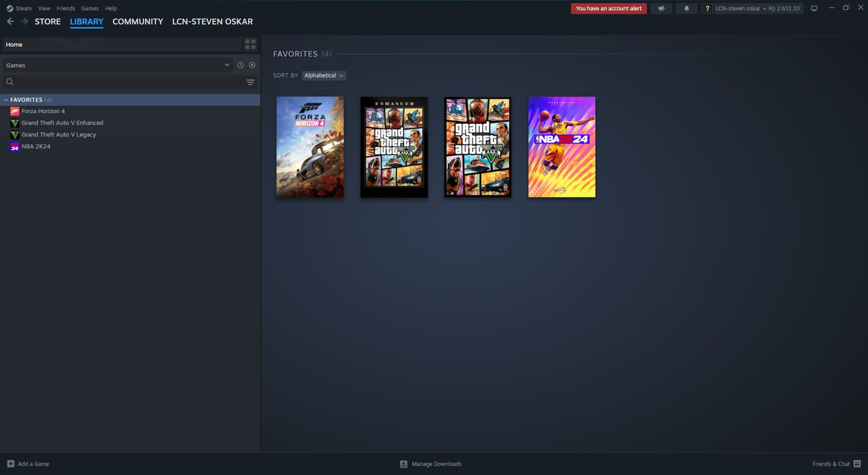This screenshot has width=868, height=475.
Task: Click the recent activity clock icon
Action: [x=240, y=65]
